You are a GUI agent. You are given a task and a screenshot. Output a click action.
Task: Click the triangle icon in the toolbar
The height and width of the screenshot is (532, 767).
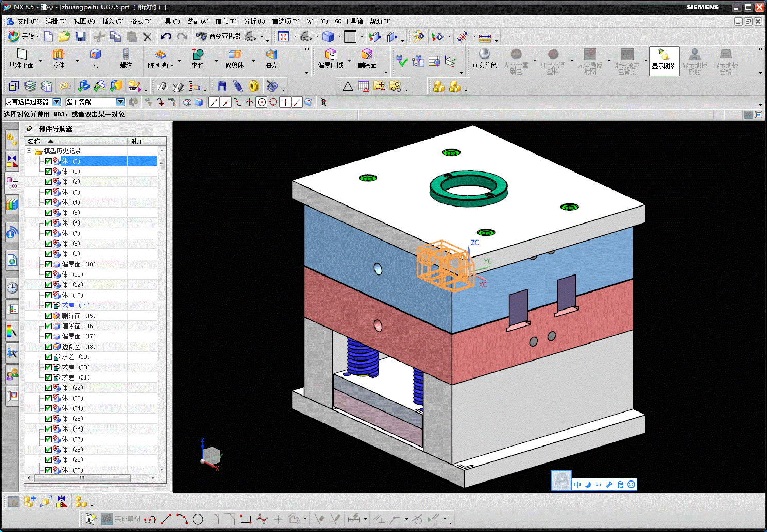[x=348, y=87]
